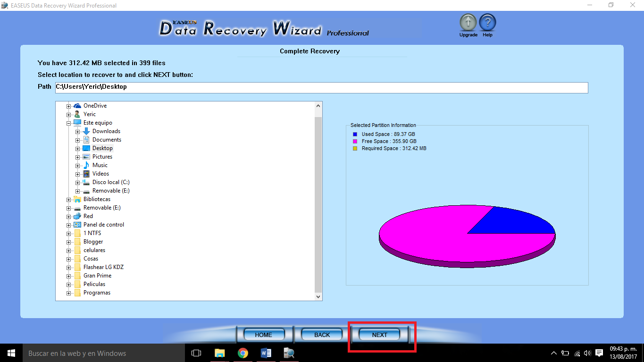Screen dimensions: 644x362
Task: Click the Upgrade arrow icon
Action: pos(468,22)
